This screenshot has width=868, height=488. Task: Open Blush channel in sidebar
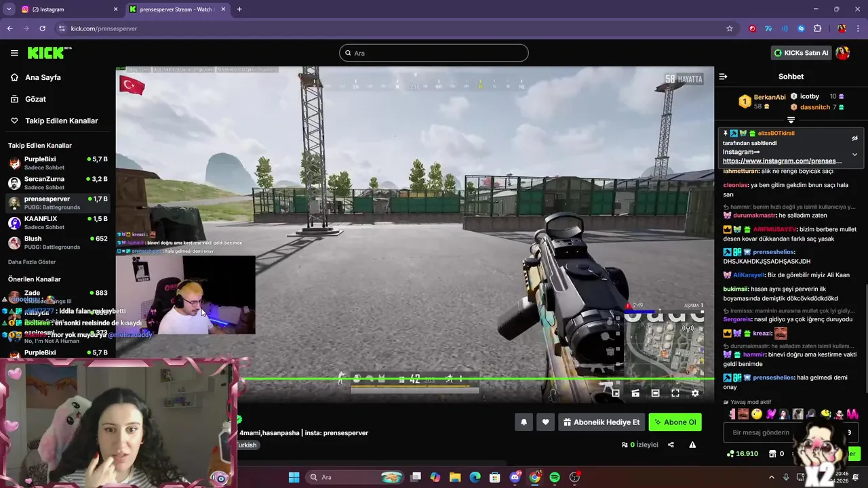[58, 243]
